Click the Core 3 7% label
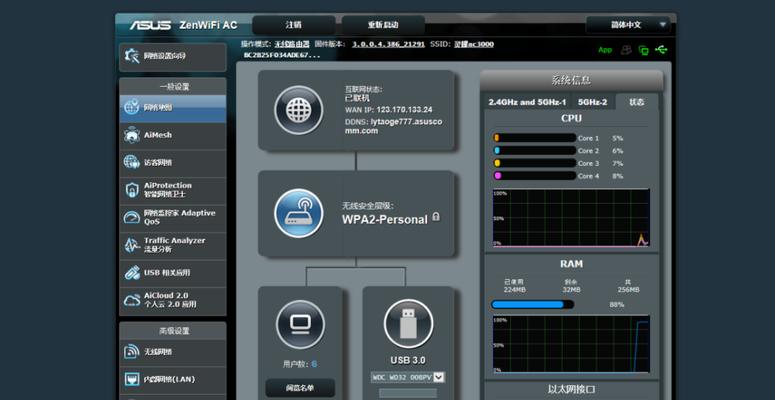Image resolution: width=775 pixels, height=400 pixels. point(600,163)
